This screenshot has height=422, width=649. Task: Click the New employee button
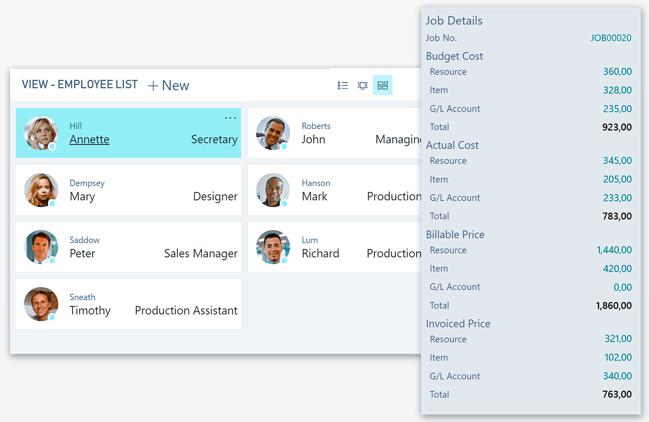168,86
